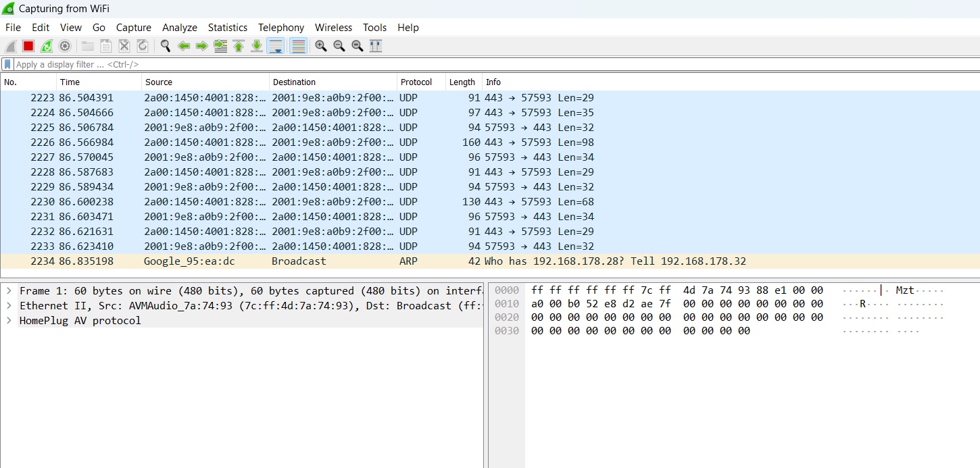The height and width of the screenshot is (468, 980).
Task: Click the Apply a display filter field
Action: [203, 63]
